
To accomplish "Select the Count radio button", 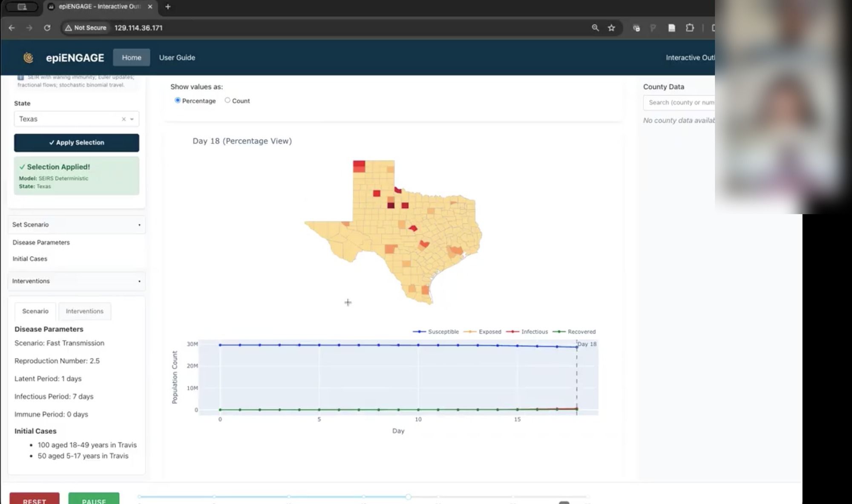I will 227,100.
